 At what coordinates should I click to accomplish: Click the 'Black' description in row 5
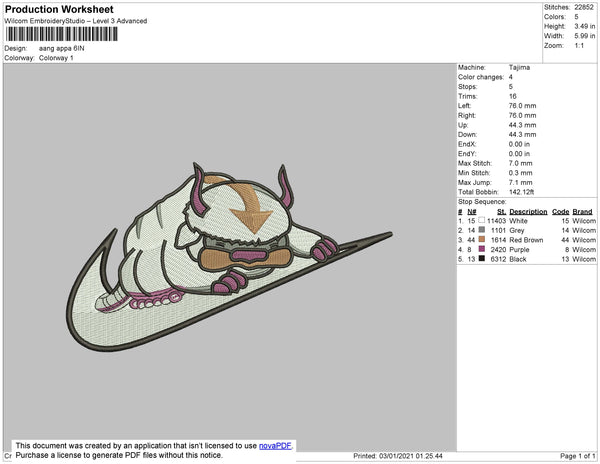pyautogui.click(x=518, y=259)
